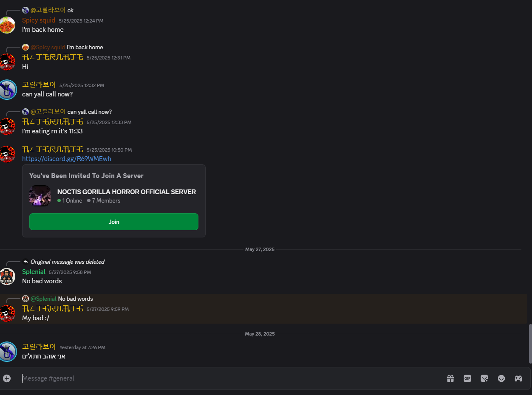Image resolution: width=532 pixels, height=395 pixels.
Task: Open the gift Nitro icon
Action: (x=450, y=378)
